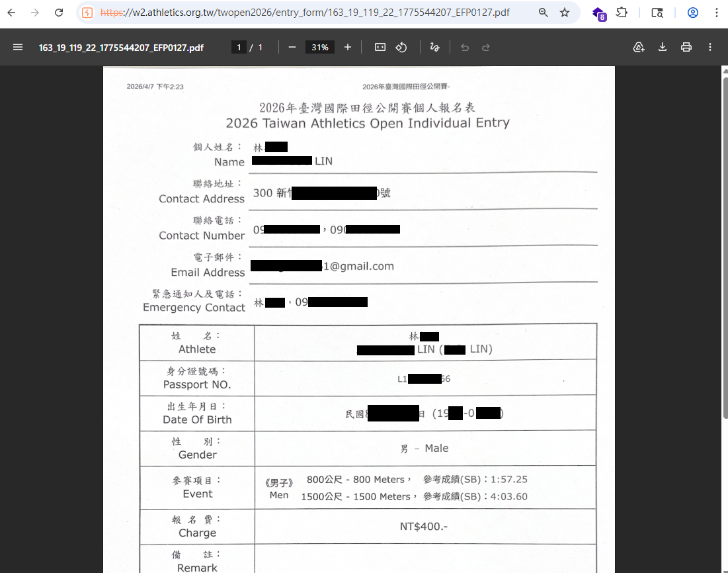Click the '2026/4/7 下午2:23' timestamp
Viewport: 728px width, 573px height.
[155, 87]
